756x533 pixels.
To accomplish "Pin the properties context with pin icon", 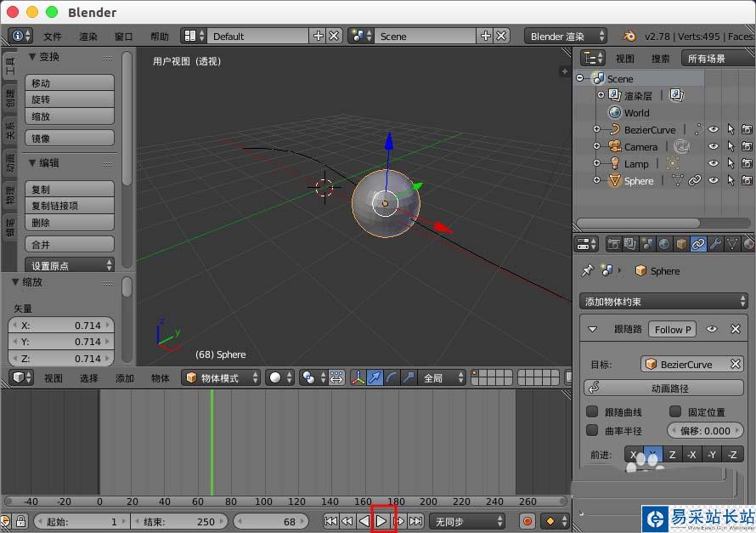I will [x=587, y=270].
